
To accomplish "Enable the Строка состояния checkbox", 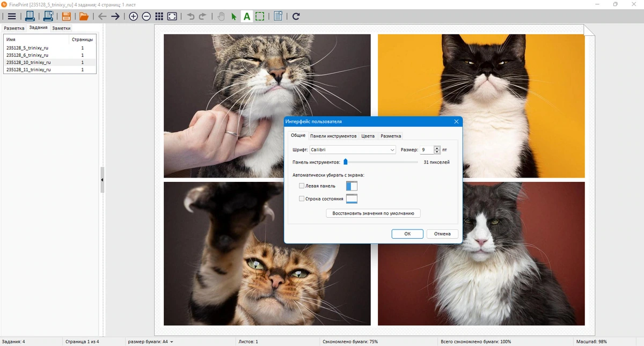I will coord(302,198).
